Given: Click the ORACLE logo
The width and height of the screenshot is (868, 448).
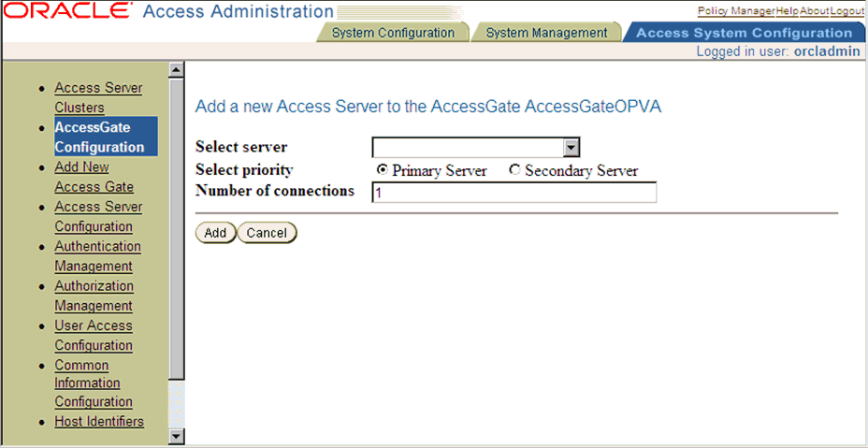Looking at the screenshot, I should (68, 10).
